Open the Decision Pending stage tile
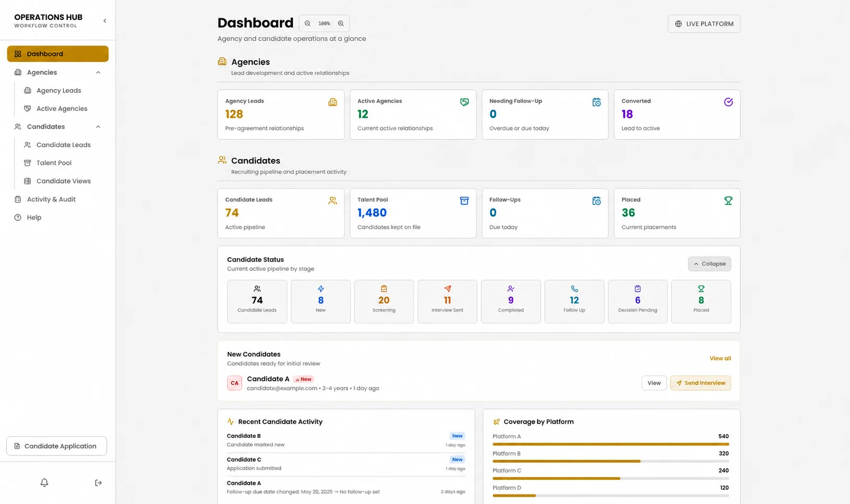This screenshot has width=850, height=504. [x=637, y=302]
